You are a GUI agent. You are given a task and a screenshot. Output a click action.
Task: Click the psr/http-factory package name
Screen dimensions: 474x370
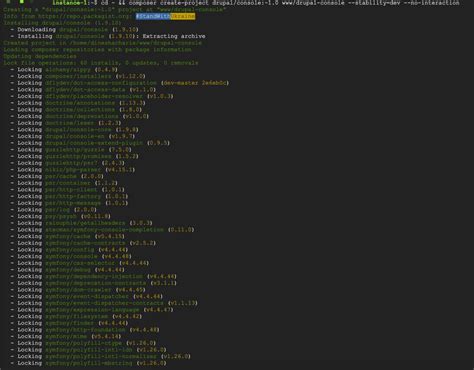[73, 196]
